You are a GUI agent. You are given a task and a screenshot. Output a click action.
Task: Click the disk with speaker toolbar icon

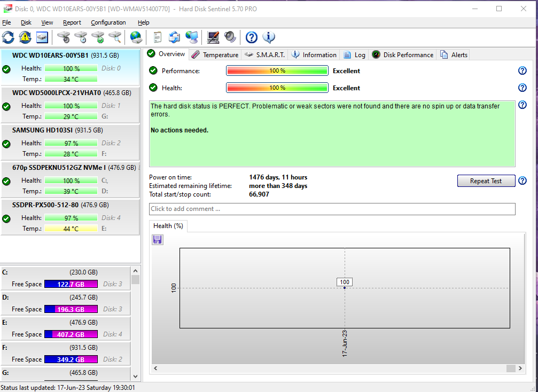[64, 37]
